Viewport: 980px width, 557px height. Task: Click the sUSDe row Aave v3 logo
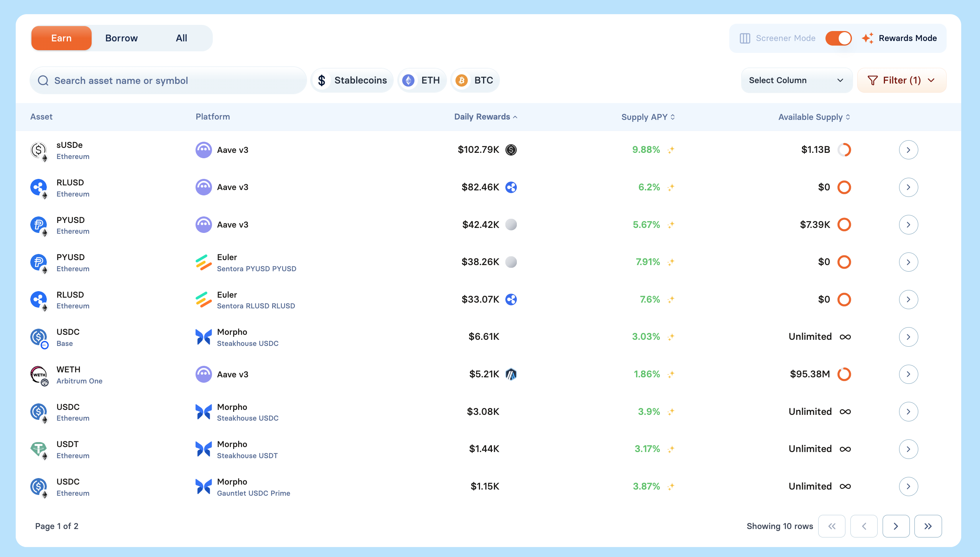tap(204, 150)
